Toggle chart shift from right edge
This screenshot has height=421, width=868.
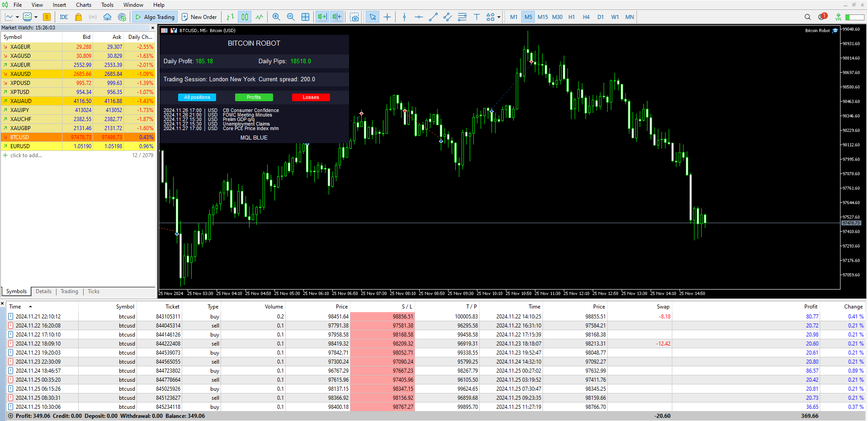point(337,17)
